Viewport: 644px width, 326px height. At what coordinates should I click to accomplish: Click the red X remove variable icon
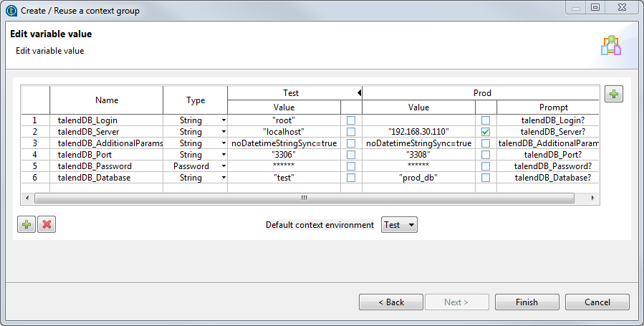47,224
